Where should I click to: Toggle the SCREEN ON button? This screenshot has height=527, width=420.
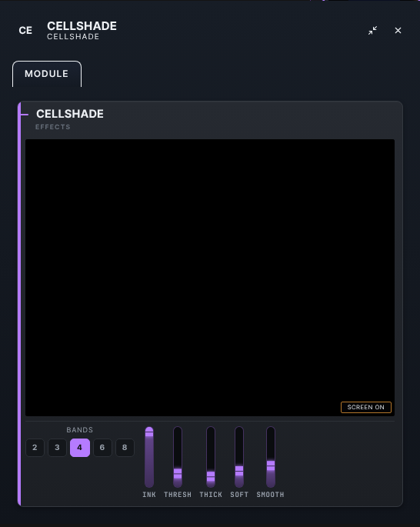click(366, 407)
